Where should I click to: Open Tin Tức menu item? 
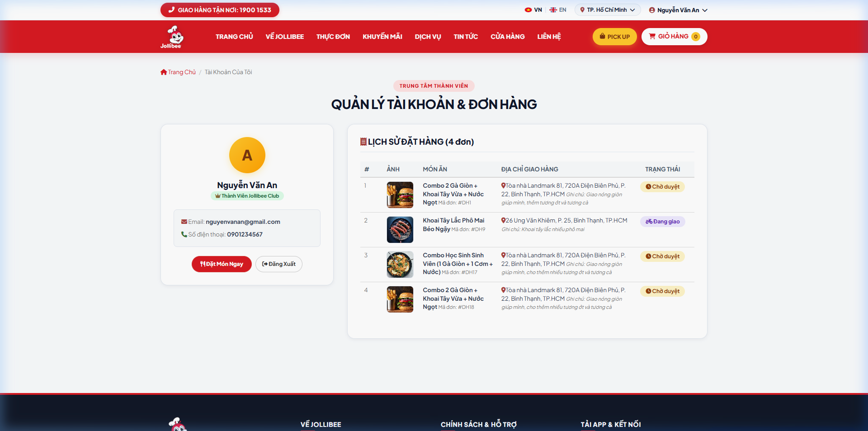click(x=466, y=37)
